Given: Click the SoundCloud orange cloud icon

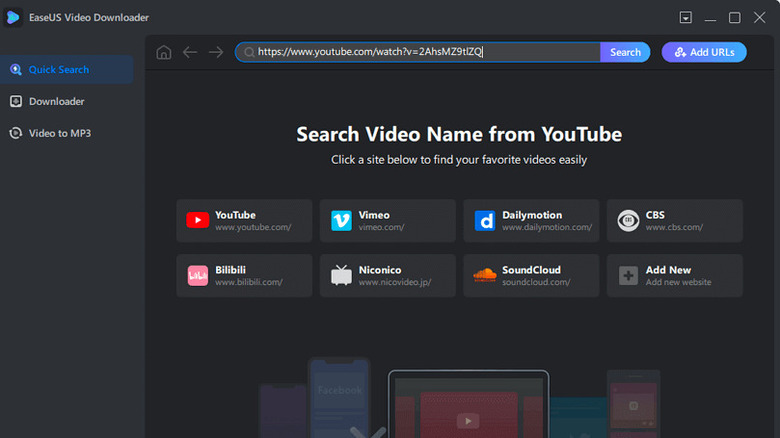Looking at the screenshot, I should click(485, 275).
